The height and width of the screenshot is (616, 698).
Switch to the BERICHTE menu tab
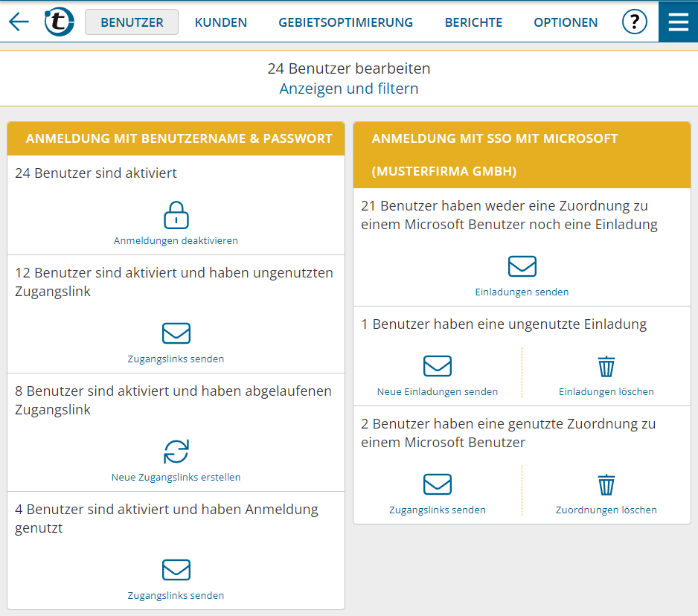[x=473, y=22]
